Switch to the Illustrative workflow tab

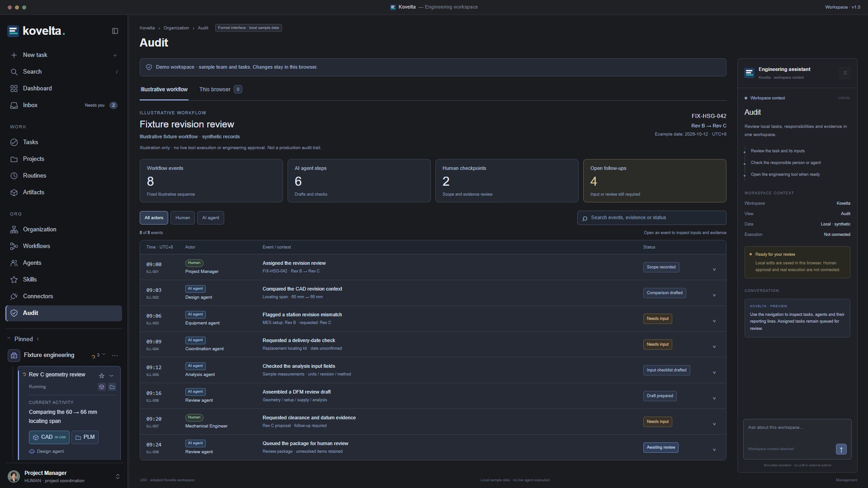click(x=164, y=89)
